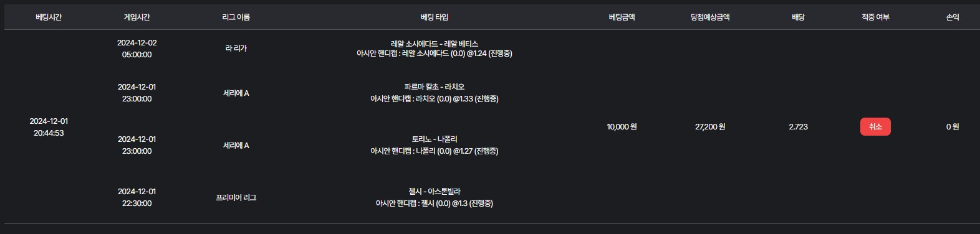Select the 베팅시간 column header
The height and width of the screenshot is (234, 980).
click(49, 17)
